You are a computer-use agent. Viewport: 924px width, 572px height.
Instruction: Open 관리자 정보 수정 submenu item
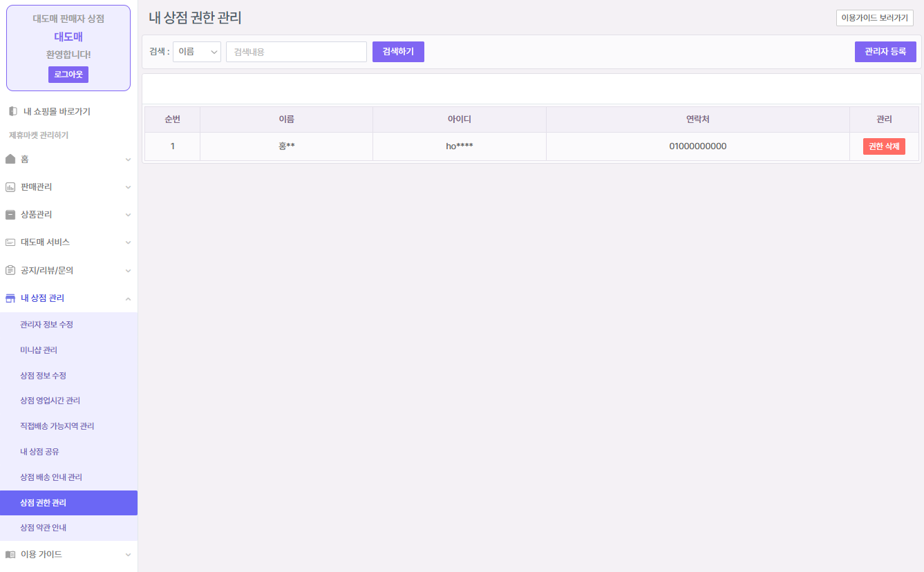click(47, 325)
